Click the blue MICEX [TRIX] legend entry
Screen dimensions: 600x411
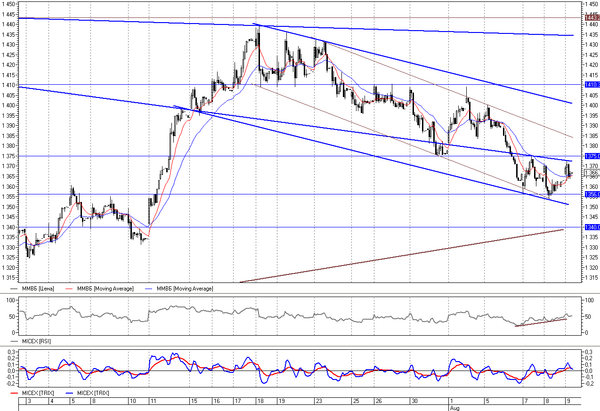pos(88,393)
